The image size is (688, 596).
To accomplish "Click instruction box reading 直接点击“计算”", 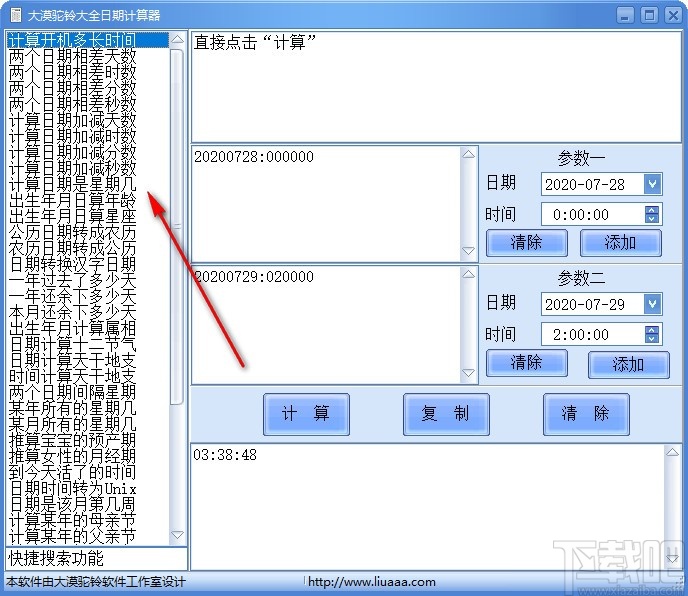I will pyautogui.click(x=436, y=86).
